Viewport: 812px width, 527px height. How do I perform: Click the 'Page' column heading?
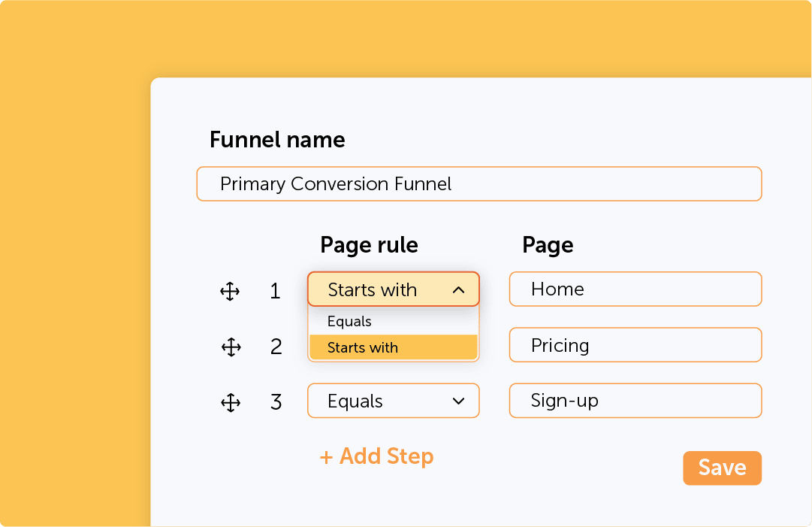pos(548,245)
